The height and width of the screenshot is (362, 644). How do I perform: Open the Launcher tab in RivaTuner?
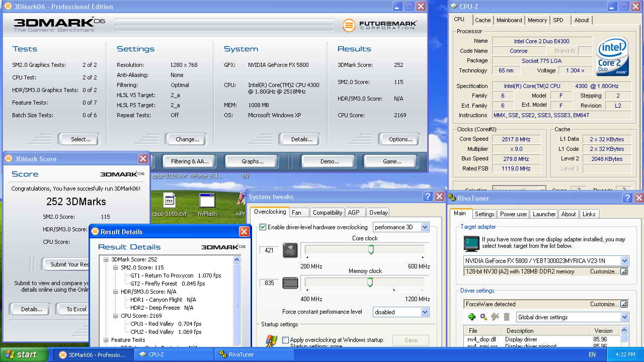(x=544, y=214)
